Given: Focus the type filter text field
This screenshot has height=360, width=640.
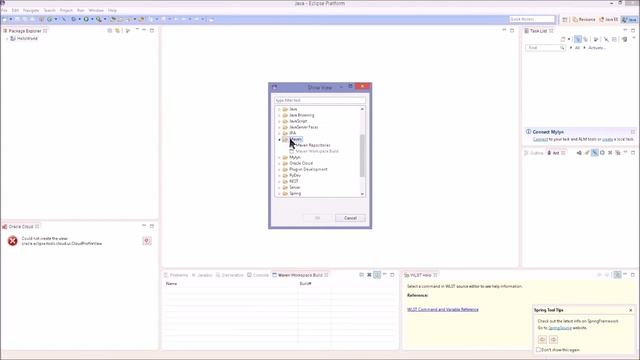Looking at the screenshot, I should click(x=320, y=100).
